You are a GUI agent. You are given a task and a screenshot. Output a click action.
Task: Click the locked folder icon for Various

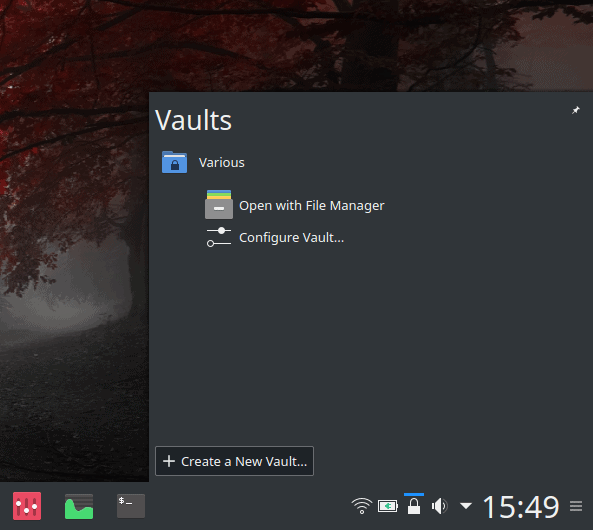point(174,162)
